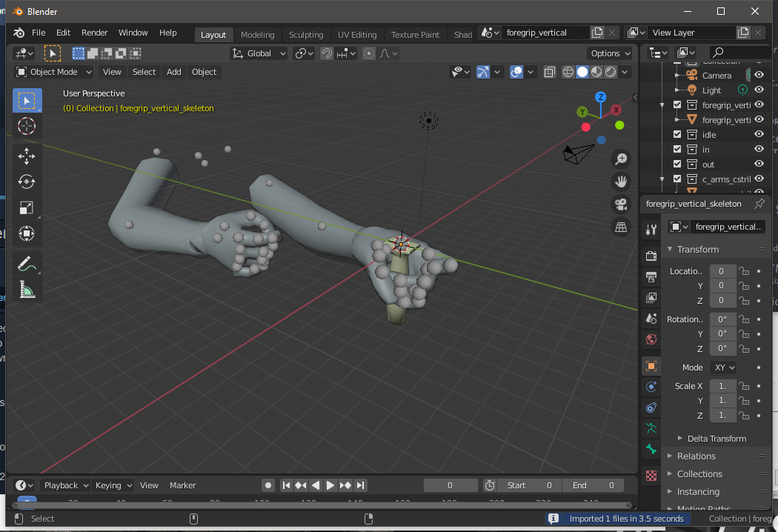The width and height of the screenshot is (778, 532).
Task: Toggle camera view icon
Action: [x=621, y=205]
